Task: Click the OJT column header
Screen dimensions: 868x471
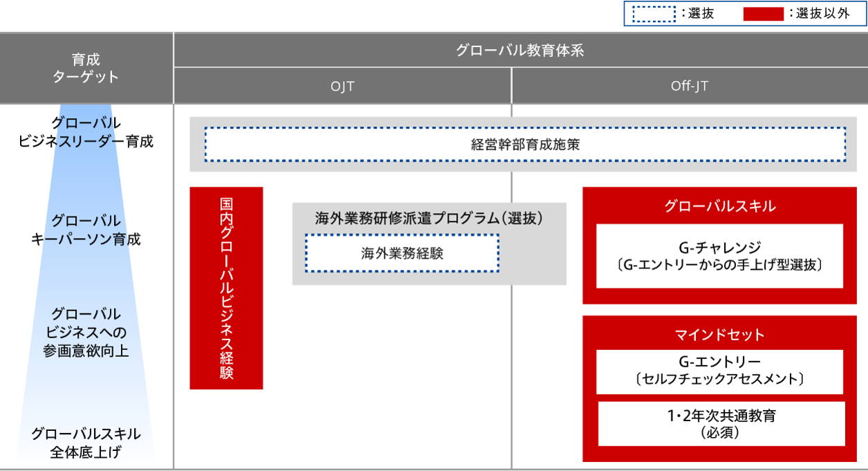Action: pyautogui.click(x=342, y=86)
